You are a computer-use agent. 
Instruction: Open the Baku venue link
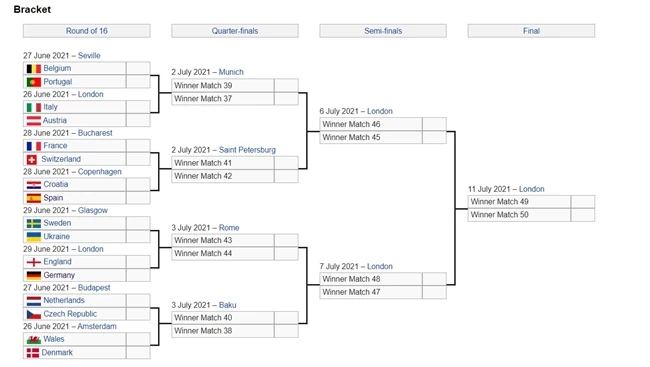pyautogui.click(x=228, y=305)
